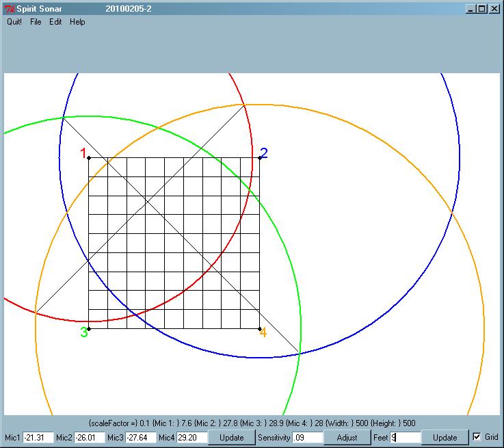The image size is (504, 448).
Task: Open the Help menu
Action: point(77,22)
